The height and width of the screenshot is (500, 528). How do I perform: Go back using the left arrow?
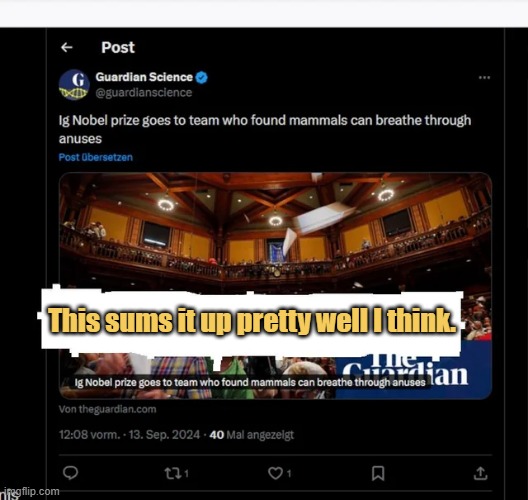click(67, 47)
